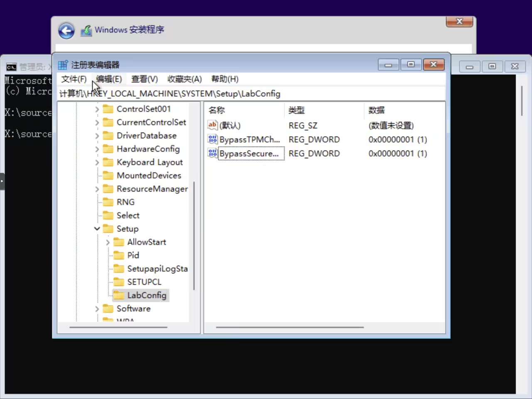Select the SETUPCL key name

(144, 282)
